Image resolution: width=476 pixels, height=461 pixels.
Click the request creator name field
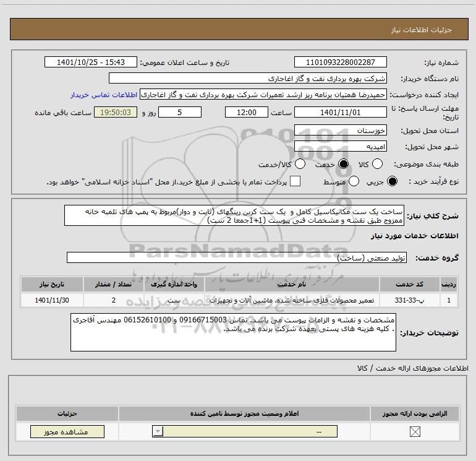[263, 95]
